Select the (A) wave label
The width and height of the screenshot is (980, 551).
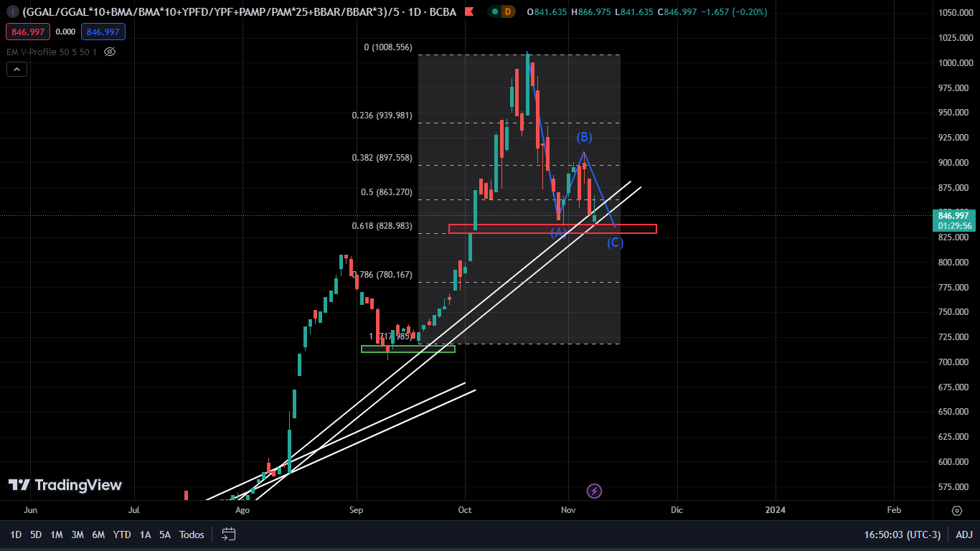coord(558,232)
